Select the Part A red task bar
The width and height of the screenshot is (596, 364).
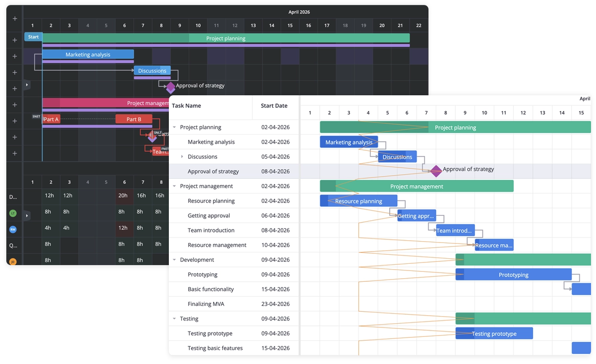coord(51,119)
